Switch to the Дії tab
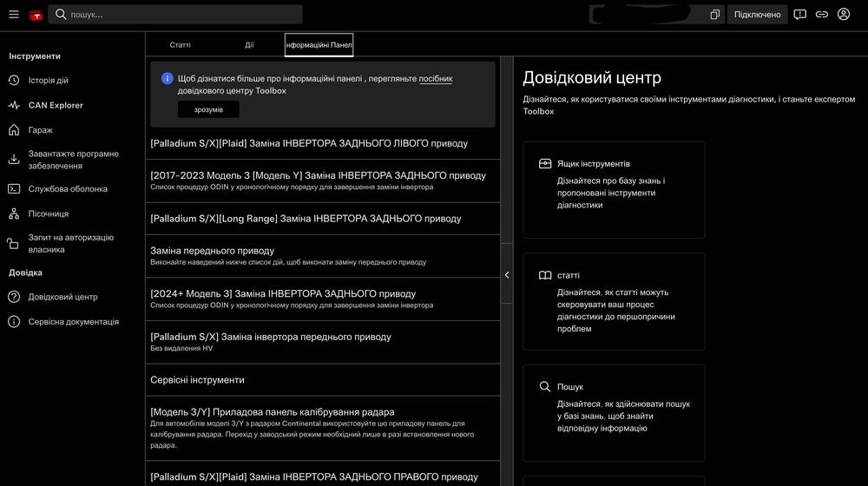This screenshot has width=868, height=486. click(249, 45)
